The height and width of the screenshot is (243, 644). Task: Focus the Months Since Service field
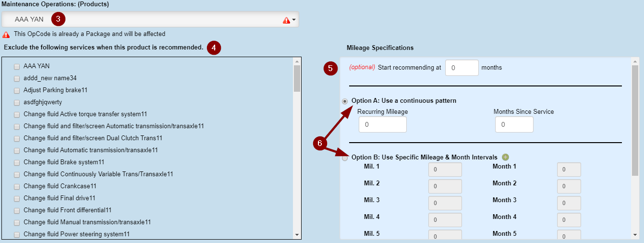tap(514, 124)
